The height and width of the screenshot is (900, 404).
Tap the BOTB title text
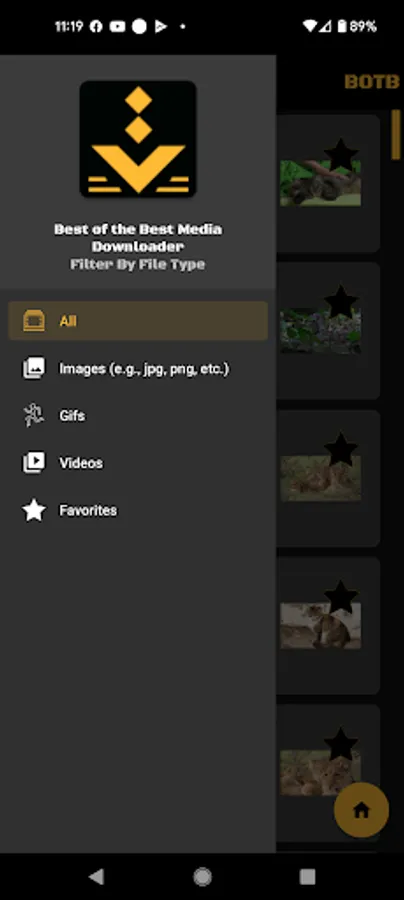[372, 82]
